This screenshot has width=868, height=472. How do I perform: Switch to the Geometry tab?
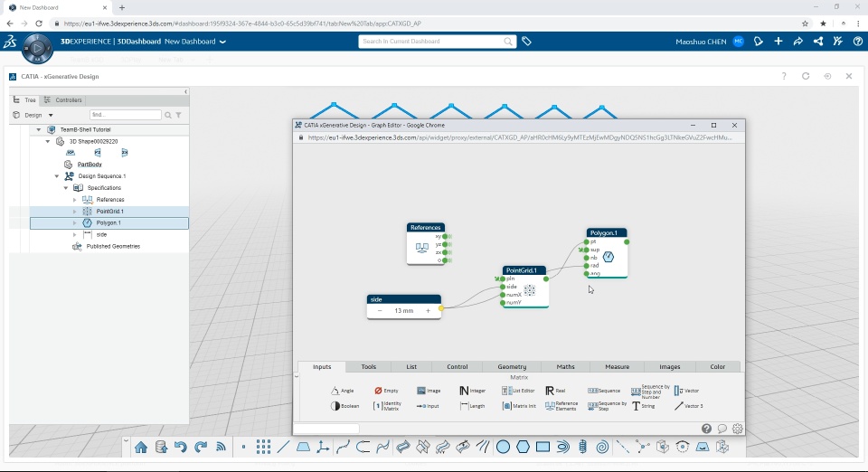pyautogui.click(x=512, y=367)
